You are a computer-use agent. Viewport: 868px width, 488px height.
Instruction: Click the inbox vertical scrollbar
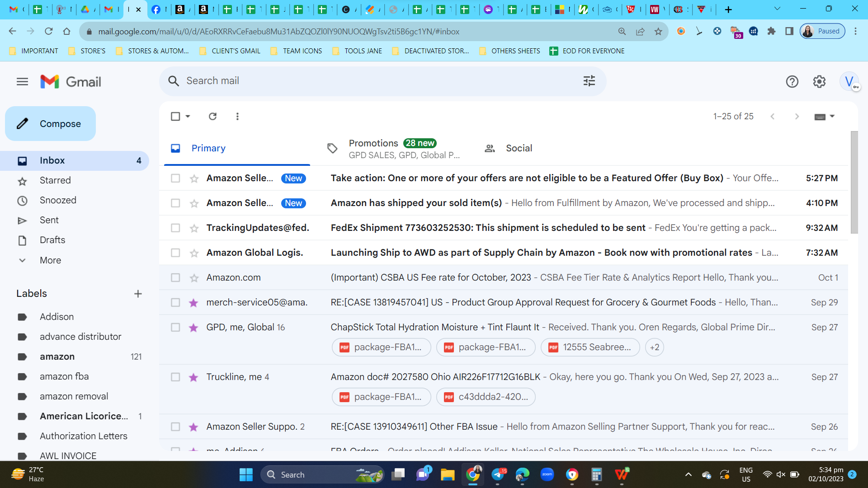pyautogui.click(x=854, y=183)
